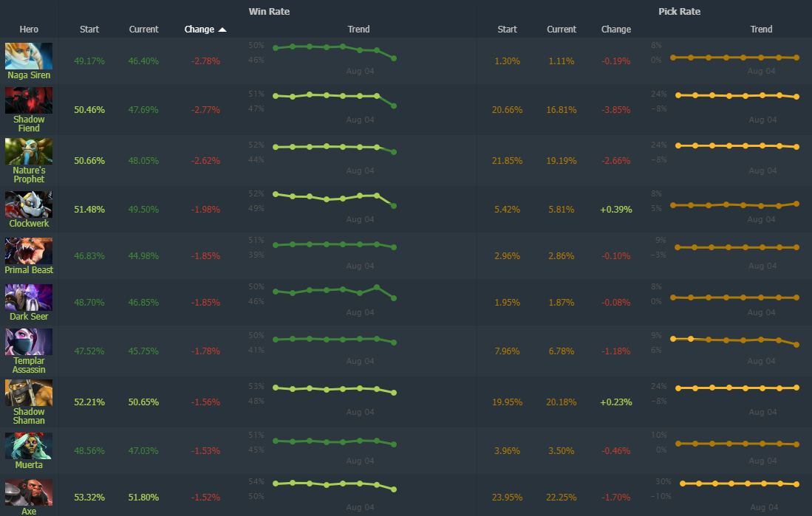
Task: Select the 1.30% starting pick rate
Action: click(507, 61)
